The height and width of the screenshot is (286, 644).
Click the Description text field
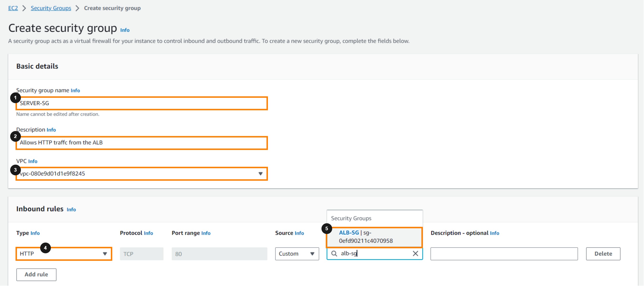142,143
